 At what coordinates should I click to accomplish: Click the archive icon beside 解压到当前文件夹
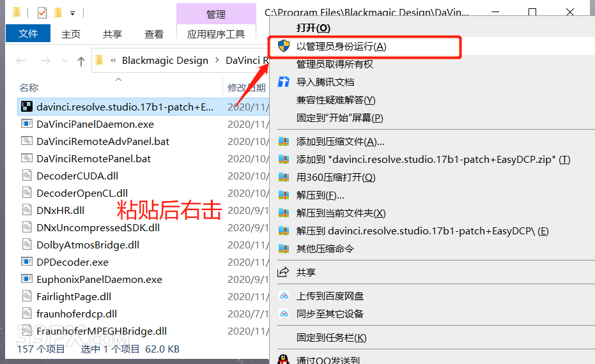(284, 213)
